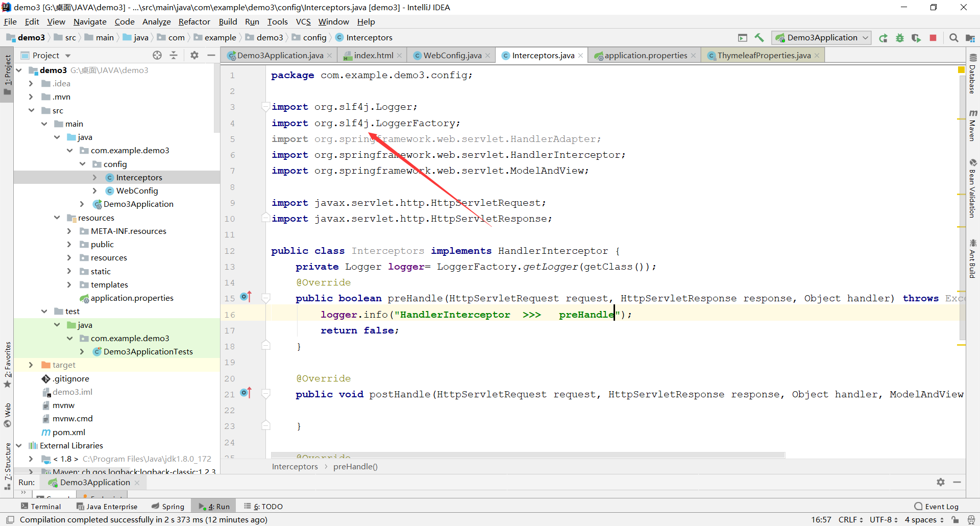Image resolution: width=980 pixels, height=526 pixels.
Task: Click the Build project hammer icon
Action: click(x=759, y=38)
